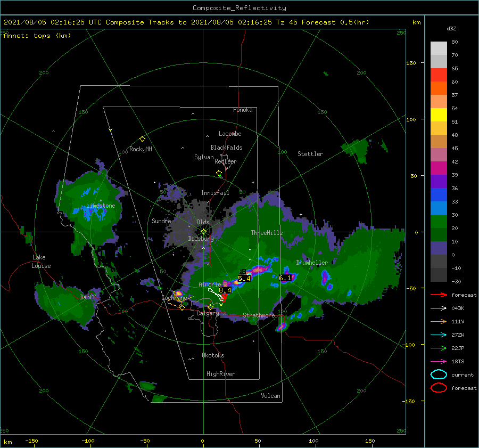
Task: Click the Limestone label on the map
Action: 101,206
